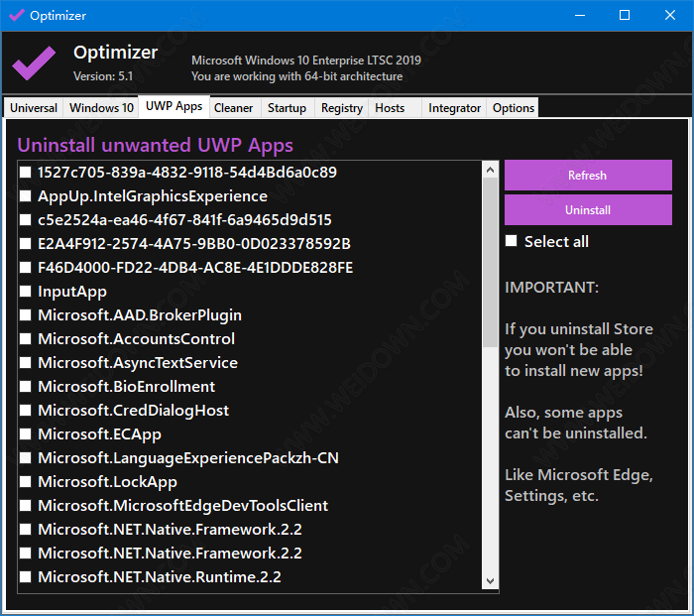Select the UWP Apps tab
Viewport: 694px width, 616px height.
[x=173, y=106]
